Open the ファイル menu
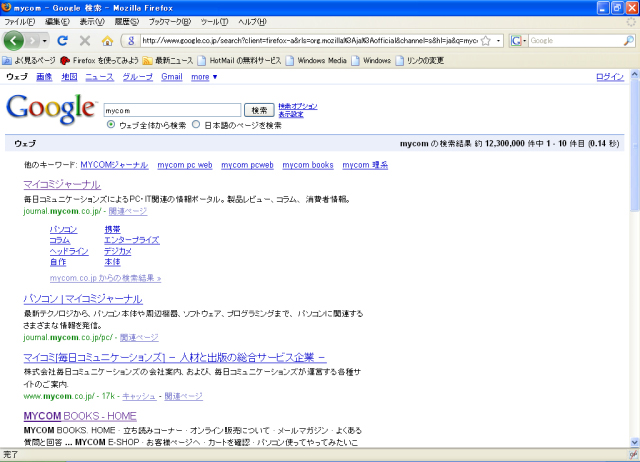640x462 pixels. (x=20, y=22)
